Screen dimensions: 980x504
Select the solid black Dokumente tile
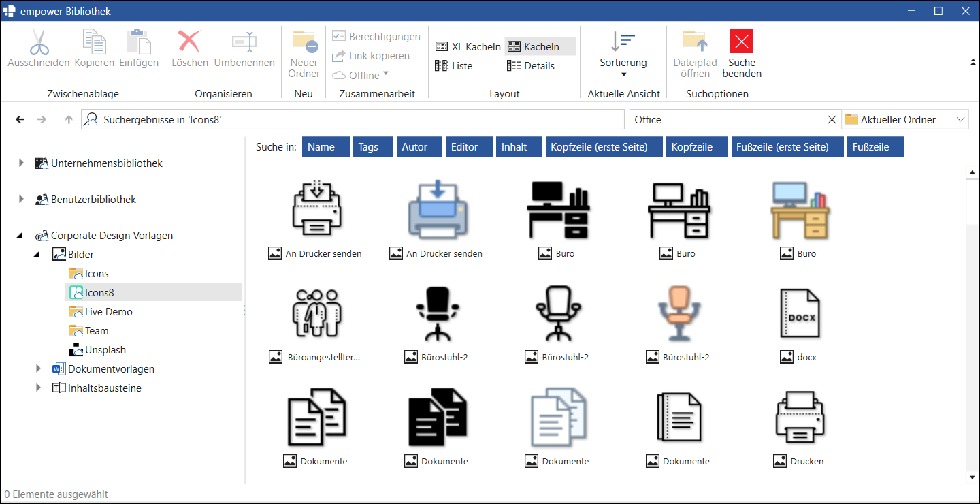436,427
